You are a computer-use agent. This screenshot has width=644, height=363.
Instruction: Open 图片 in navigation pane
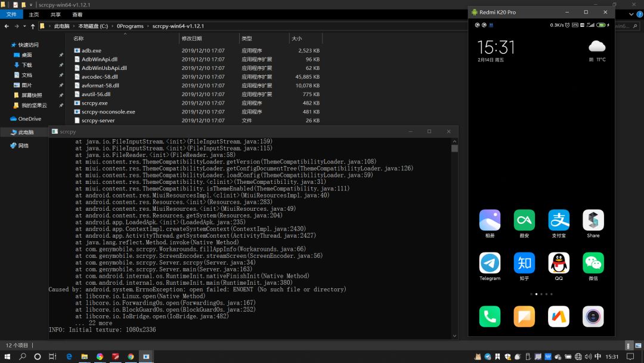coord(27,85)
